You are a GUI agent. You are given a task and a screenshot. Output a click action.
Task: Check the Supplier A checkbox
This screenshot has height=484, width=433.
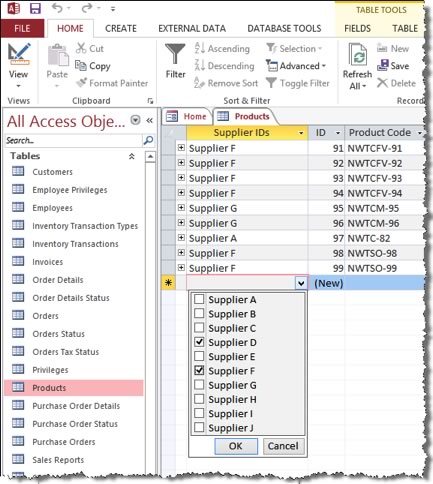(199, 299)
